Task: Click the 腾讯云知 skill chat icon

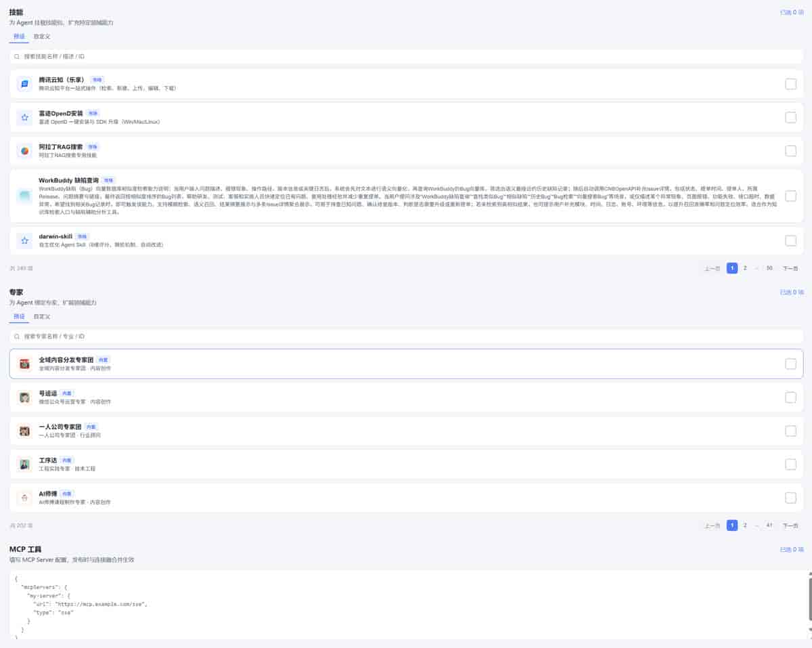Action: 24,84
